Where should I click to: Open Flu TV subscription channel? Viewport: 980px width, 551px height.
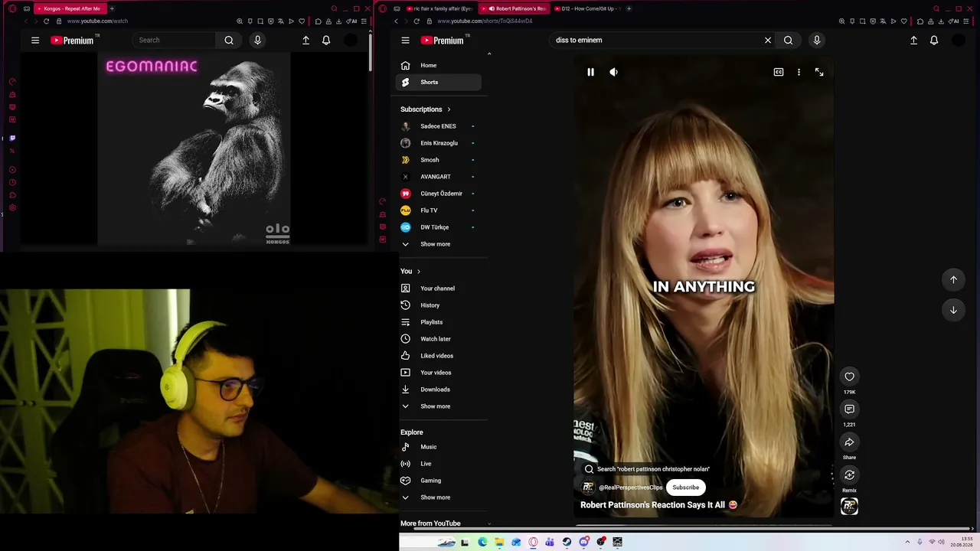click(x=439, y=210)
